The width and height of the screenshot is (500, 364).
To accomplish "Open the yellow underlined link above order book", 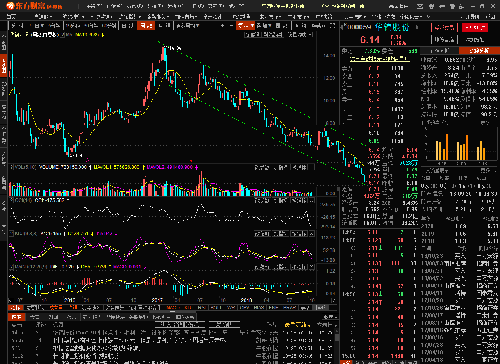I will (x=379, y=59).
